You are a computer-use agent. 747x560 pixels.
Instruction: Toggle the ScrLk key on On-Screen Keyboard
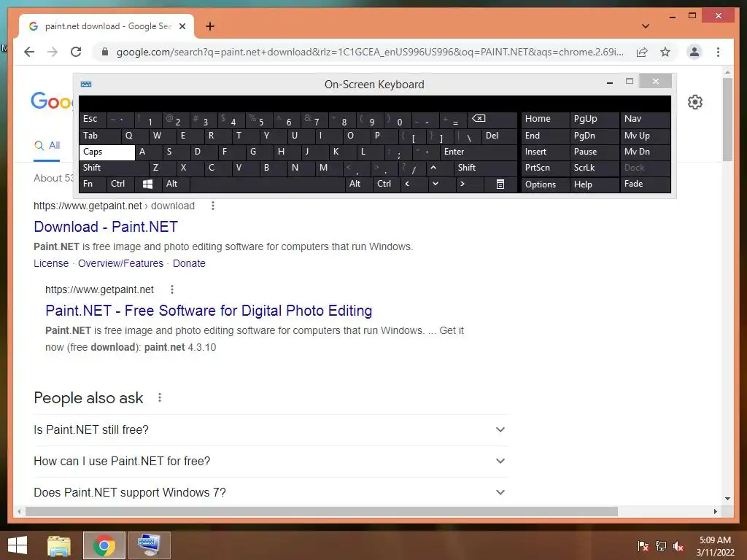tap(594, 168)
